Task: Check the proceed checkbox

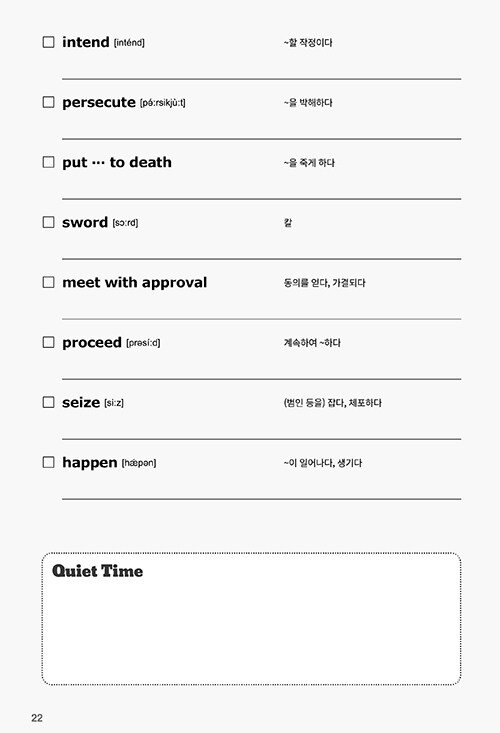Action: click(x=49, y=342)
